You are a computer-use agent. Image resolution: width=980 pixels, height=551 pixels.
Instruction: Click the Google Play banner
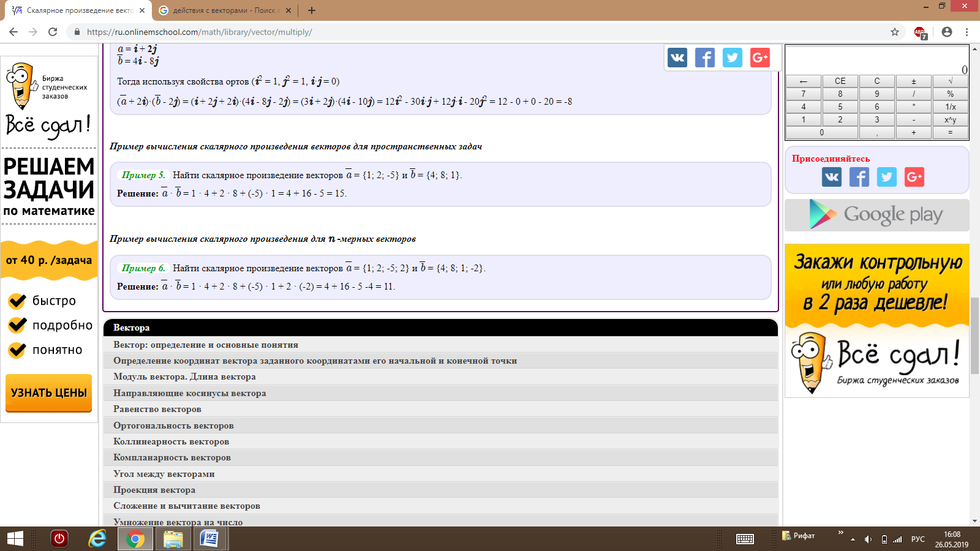(x=876, y=215)
